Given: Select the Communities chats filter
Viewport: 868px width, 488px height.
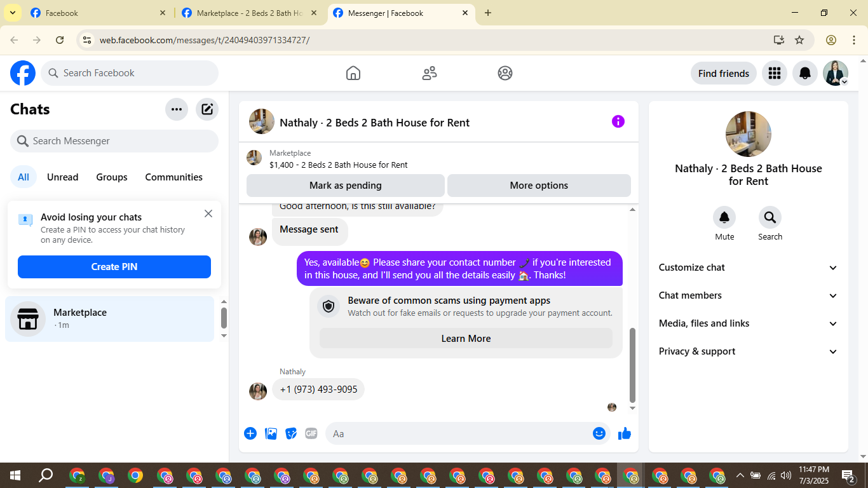Looking at the screenshot, I should click(x=174, y=177).
